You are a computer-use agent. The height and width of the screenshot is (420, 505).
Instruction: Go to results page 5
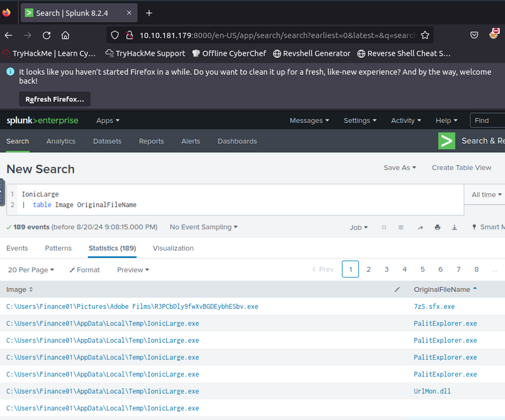point(423,269)
